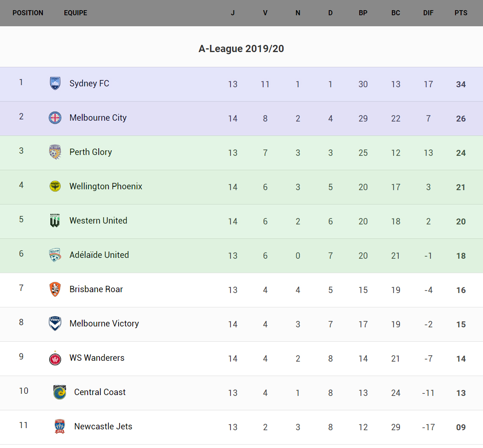Viewport: 483px width, 448px height.
Task: Open the Sydney FC team name link
Action: [x=89, y=83]
